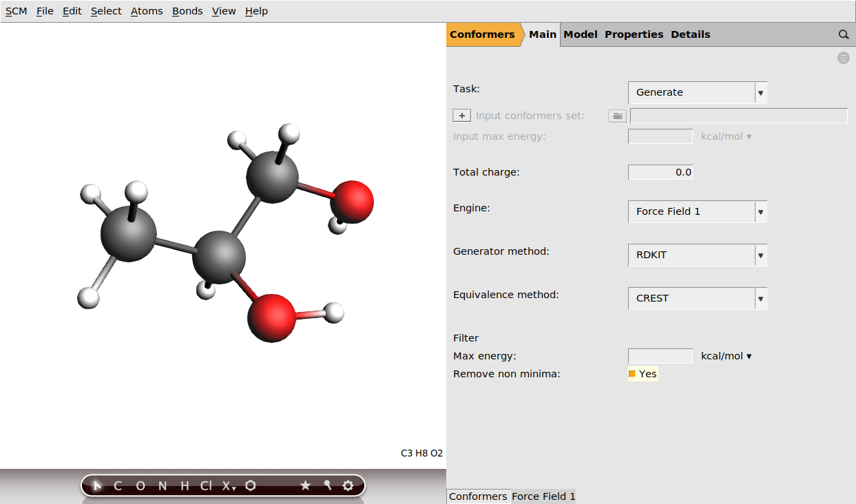Pick the Oxygen atom drawing tool
The width and height of the screenshot is (856, 504).
140,485
